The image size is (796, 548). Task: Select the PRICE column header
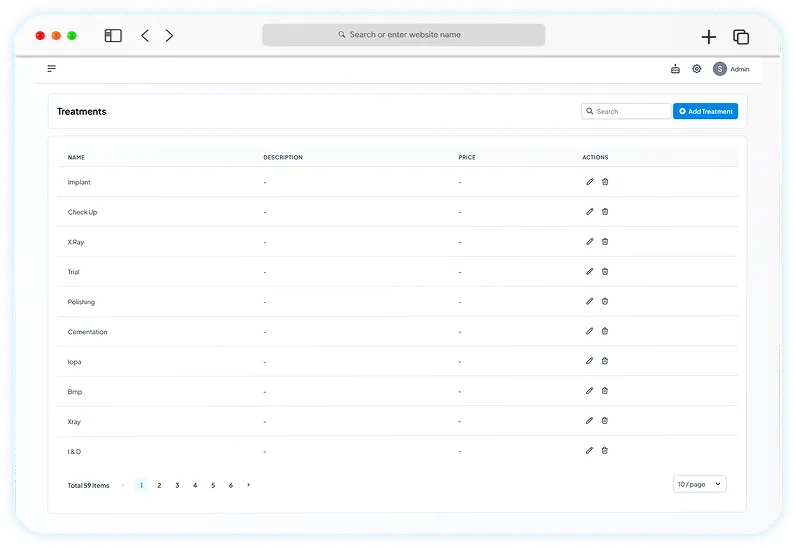[467, 157]
